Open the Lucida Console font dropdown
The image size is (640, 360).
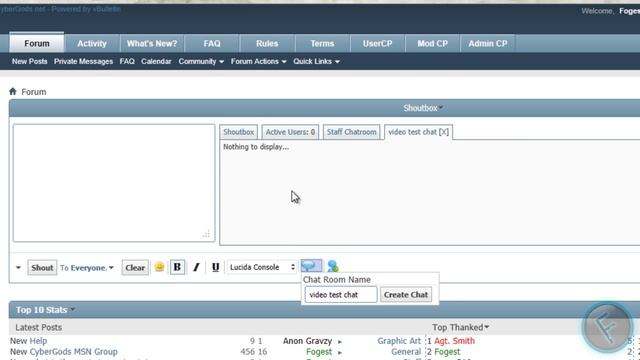click(x=262, y=267)
